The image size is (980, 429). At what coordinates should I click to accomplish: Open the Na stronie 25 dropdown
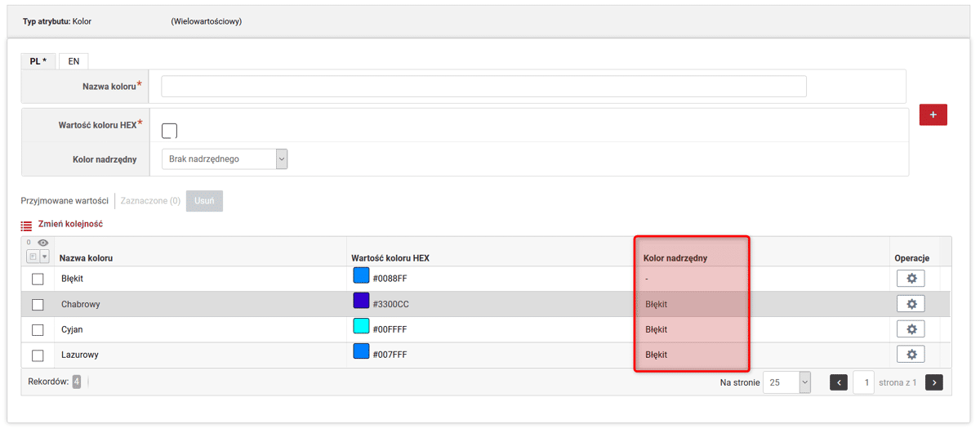[x=787, y=382]
